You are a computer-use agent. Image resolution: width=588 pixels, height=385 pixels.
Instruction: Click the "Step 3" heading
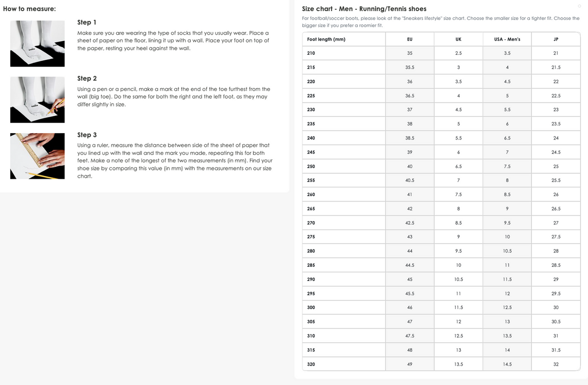click(x=87, y=135)
